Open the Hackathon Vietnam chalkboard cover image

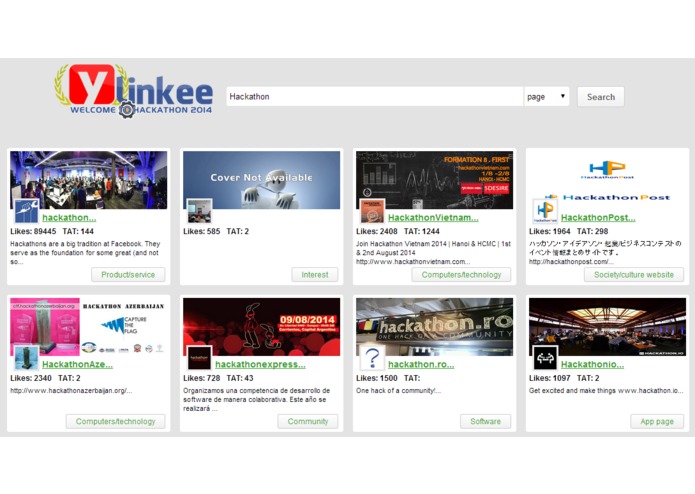tap(434, 180)
